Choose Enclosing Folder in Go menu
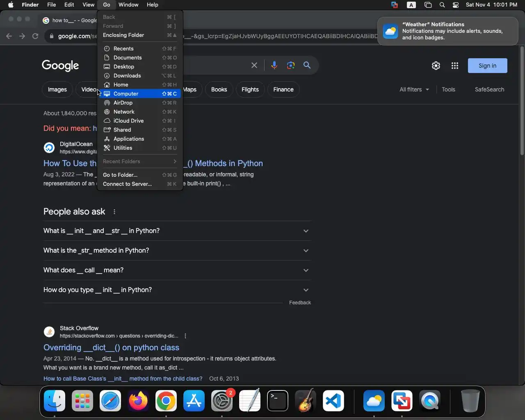This screenshot has width=525, height=420. (x=140, y=35)
